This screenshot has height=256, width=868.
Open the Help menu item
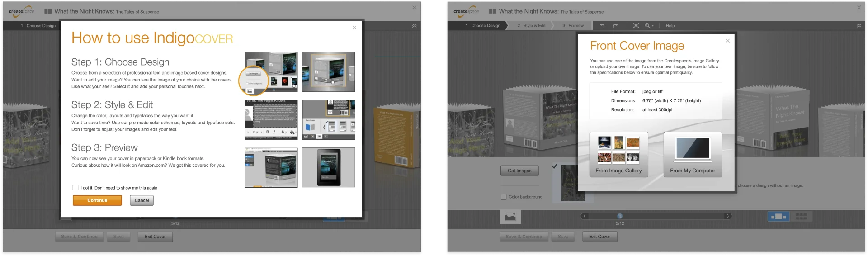pyautogui.click(x=670, y=26)
